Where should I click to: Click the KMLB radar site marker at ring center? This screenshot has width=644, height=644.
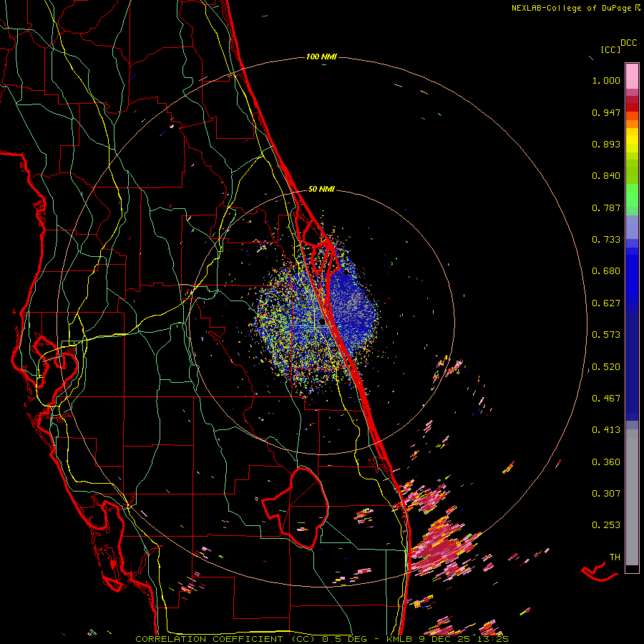click(x=322, y=323)
